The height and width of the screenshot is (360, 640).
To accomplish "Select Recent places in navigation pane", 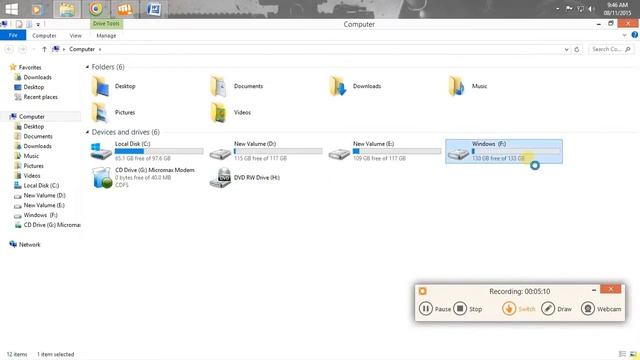I will click(x=40, y=97).
